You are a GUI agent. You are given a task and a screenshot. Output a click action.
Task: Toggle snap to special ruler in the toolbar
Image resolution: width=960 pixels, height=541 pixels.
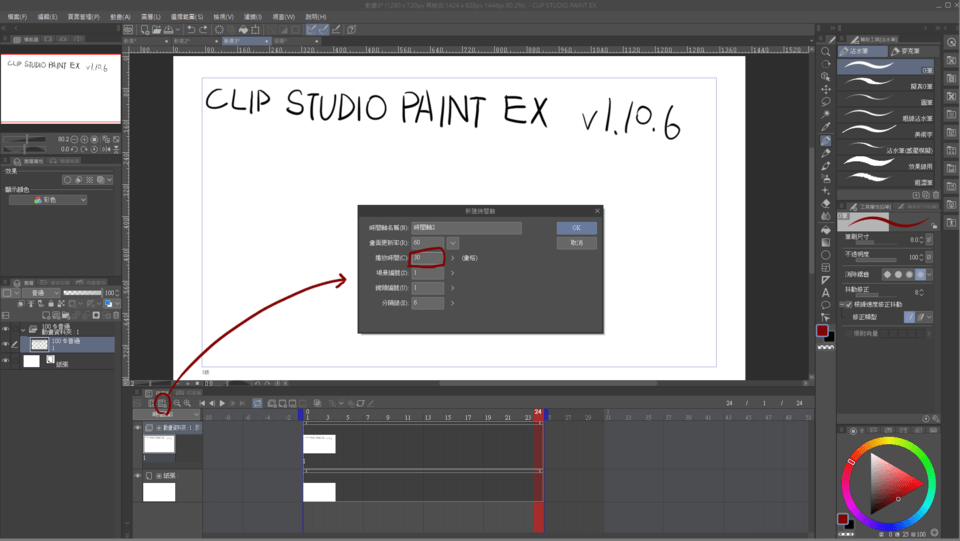coord(323,29)
